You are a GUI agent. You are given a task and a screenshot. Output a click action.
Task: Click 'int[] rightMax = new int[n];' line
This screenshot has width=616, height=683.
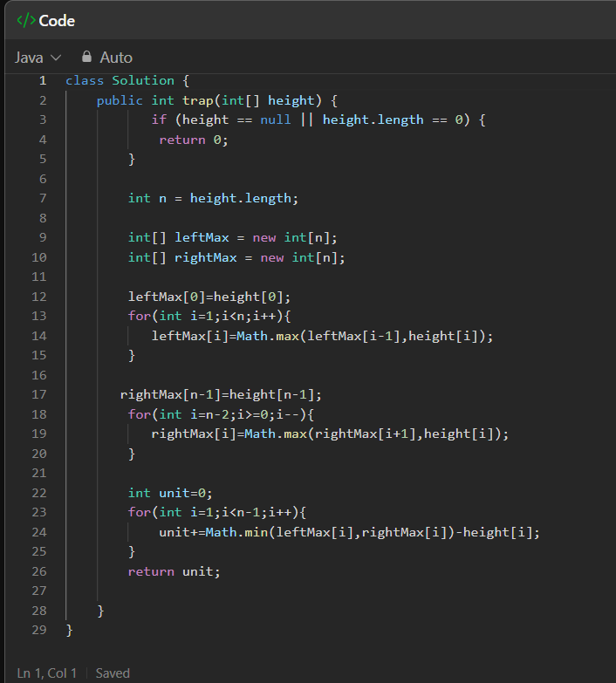(236, 258)
